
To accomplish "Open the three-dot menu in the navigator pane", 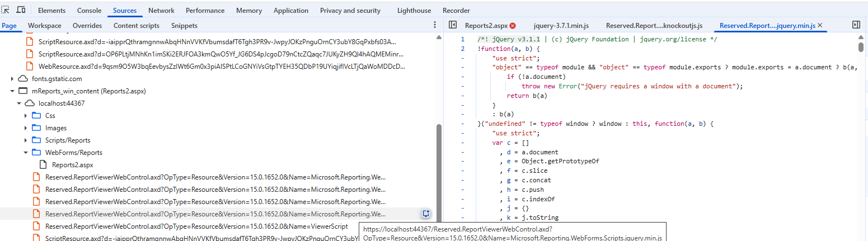I will pyautogui.click(x=435, y=25).
